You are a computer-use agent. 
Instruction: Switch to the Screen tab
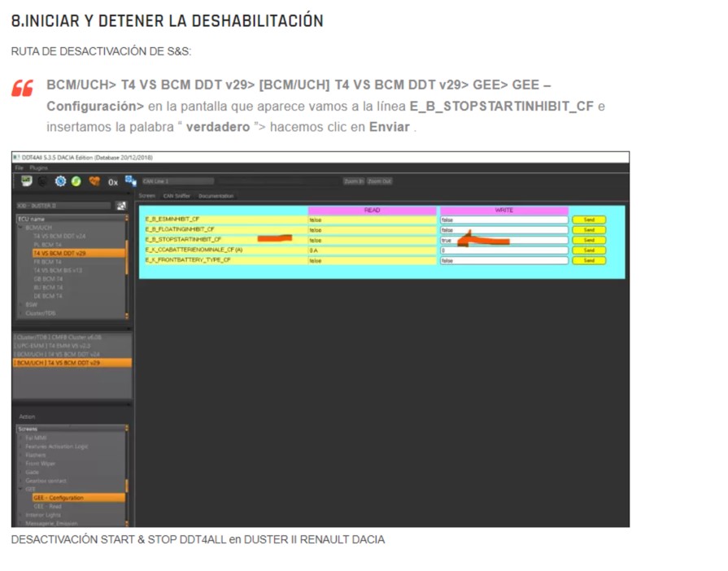(x=146, y=196)
